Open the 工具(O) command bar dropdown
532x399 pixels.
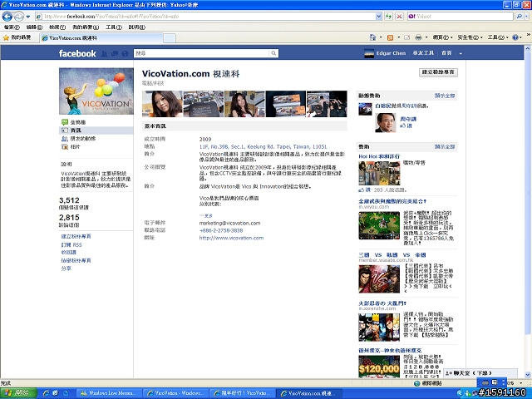click(498, 37)
